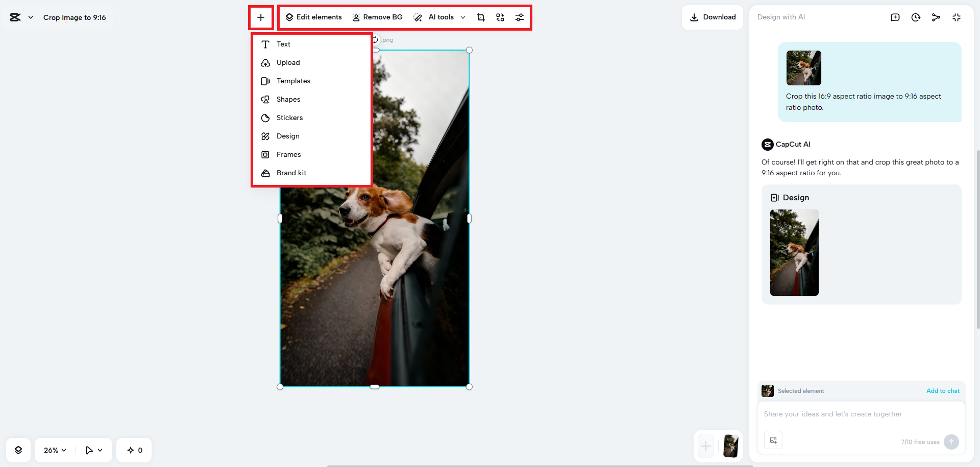
Task: Select Stickers in the add menu
Action: coord(289,118)
